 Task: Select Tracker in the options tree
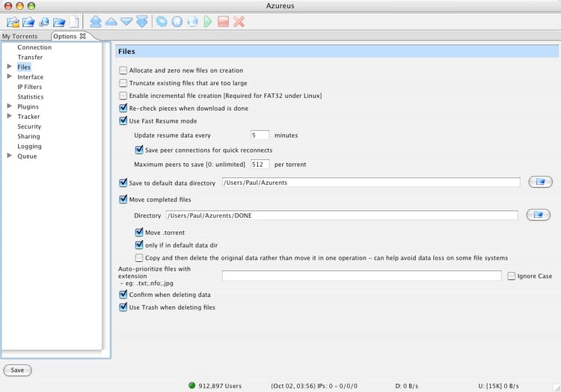pos(28,117)
